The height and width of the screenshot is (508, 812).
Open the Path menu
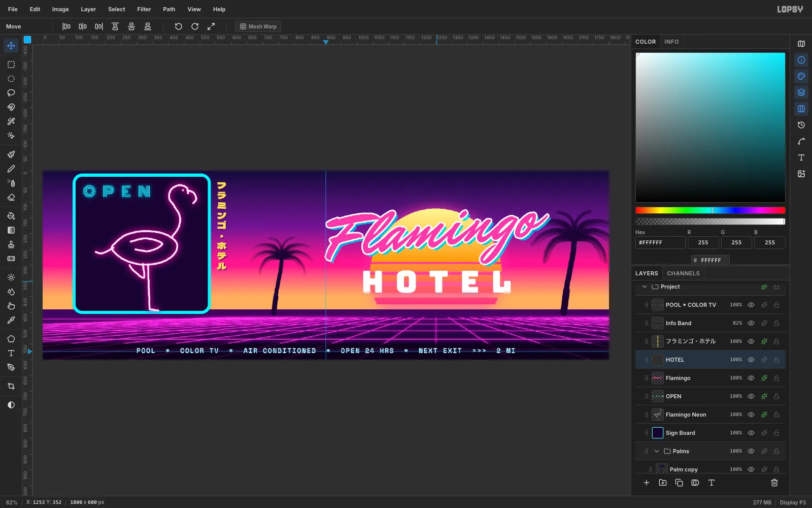click(169, 9)
